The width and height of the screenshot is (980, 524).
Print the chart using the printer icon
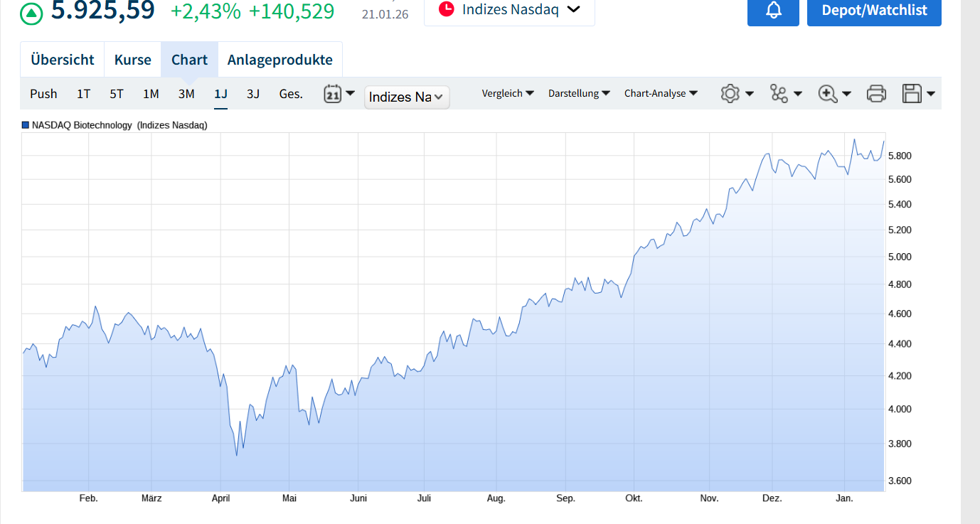click(876, 94)
